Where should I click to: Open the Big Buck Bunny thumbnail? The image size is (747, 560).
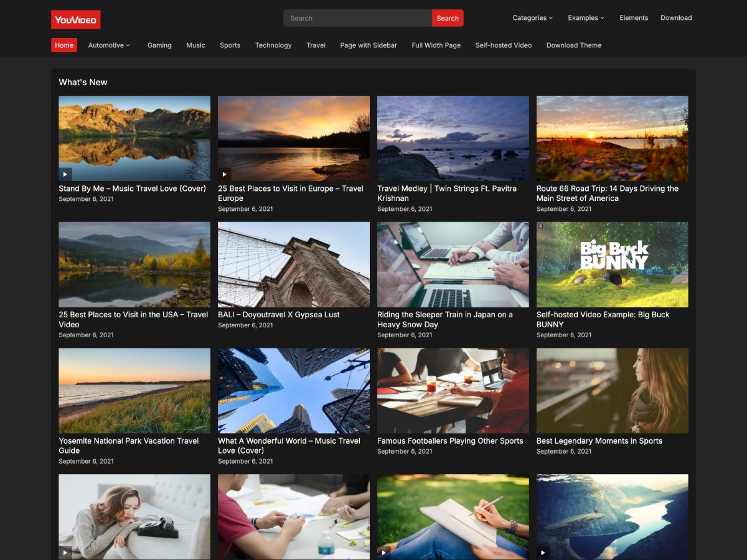click(612, 264)
